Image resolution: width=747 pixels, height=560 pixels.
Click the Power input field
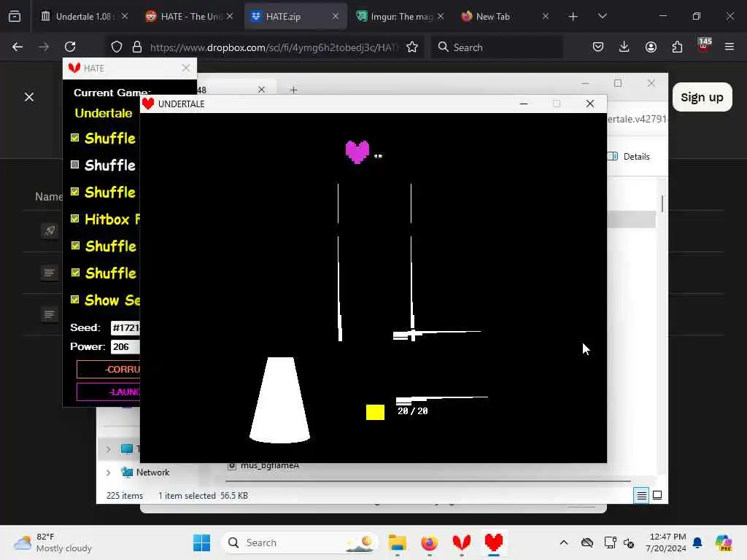coord(125,346)
